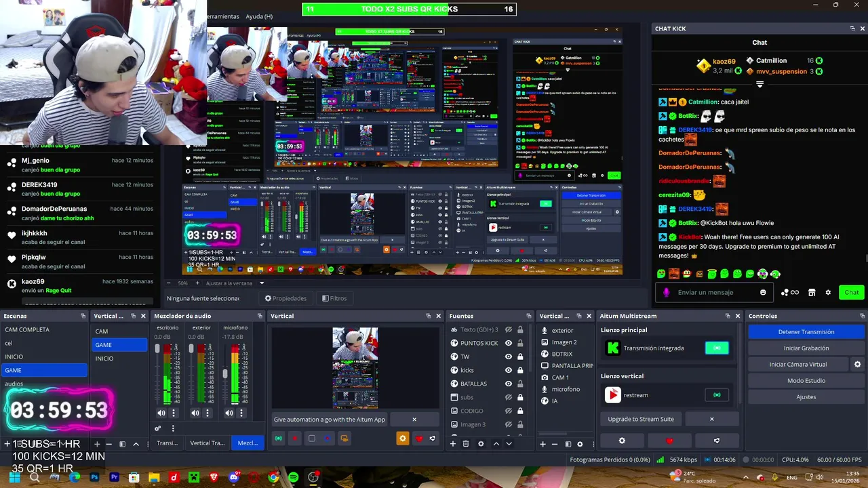Click Modo Estudio button
868x488 pixels.
point(806,380)
